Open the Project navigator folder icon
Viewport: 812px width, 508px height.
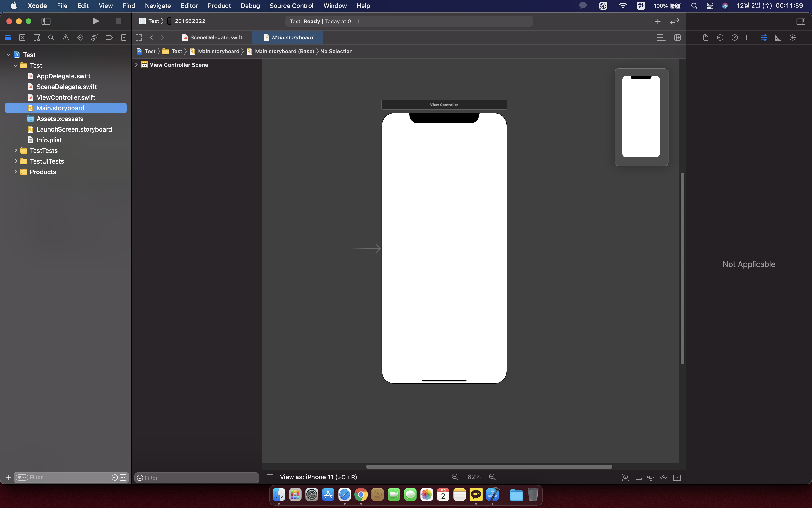(x=8, y=38)
